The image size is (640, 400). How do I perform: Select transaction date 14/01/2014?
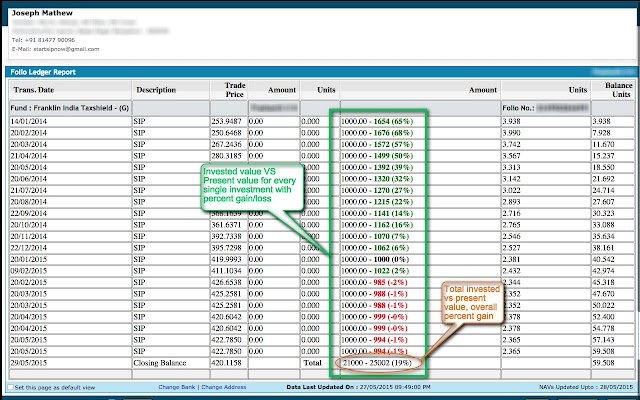coord(29,122)
